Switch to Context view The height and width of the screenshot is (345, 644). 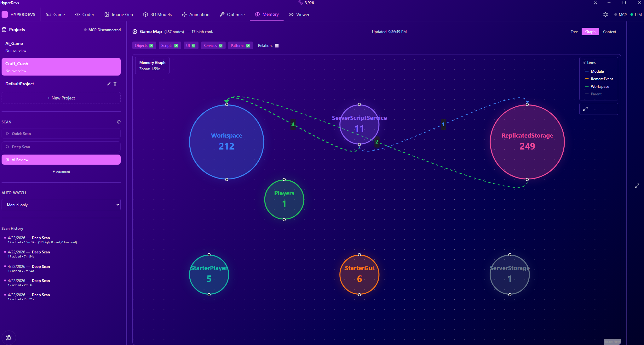click(x=609, y=32)
